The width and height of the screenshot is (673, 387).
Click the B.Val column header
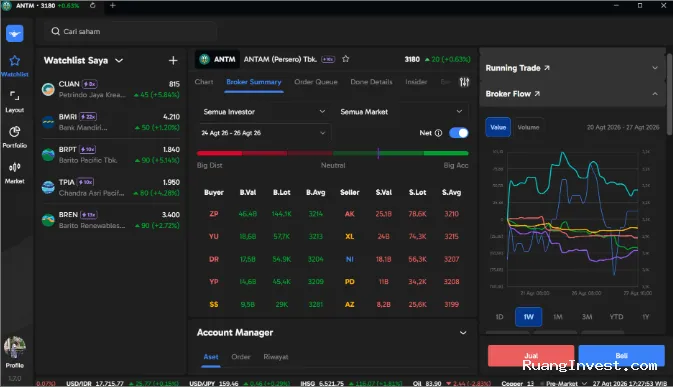(248, 192)
